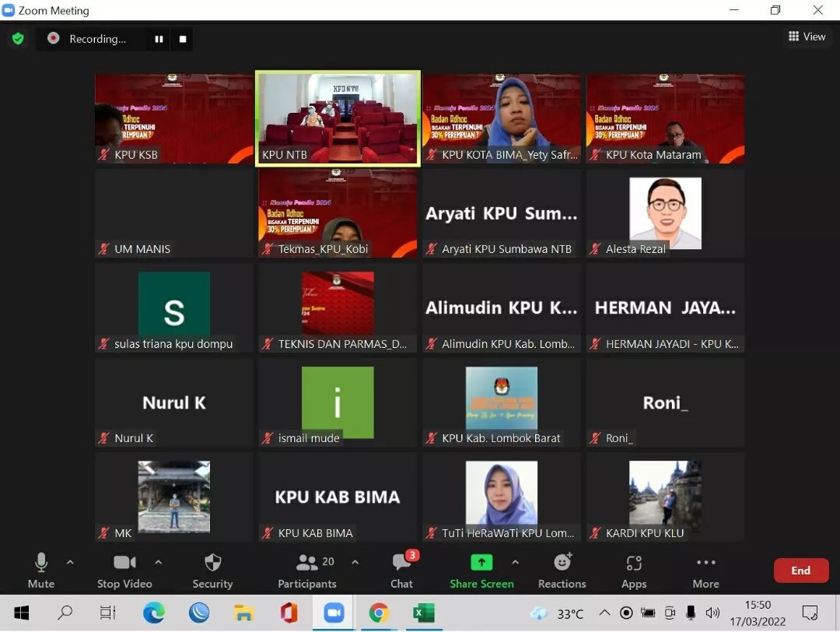840x632 pixels.
Task: Open the Security shield options
Action: (x=212, y=571)
